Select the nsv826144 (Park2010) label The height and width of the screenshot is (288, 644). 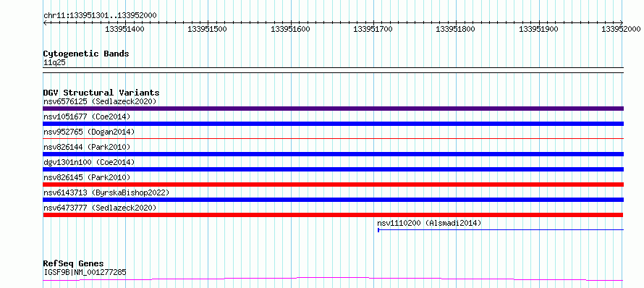[x=87, y=147]
